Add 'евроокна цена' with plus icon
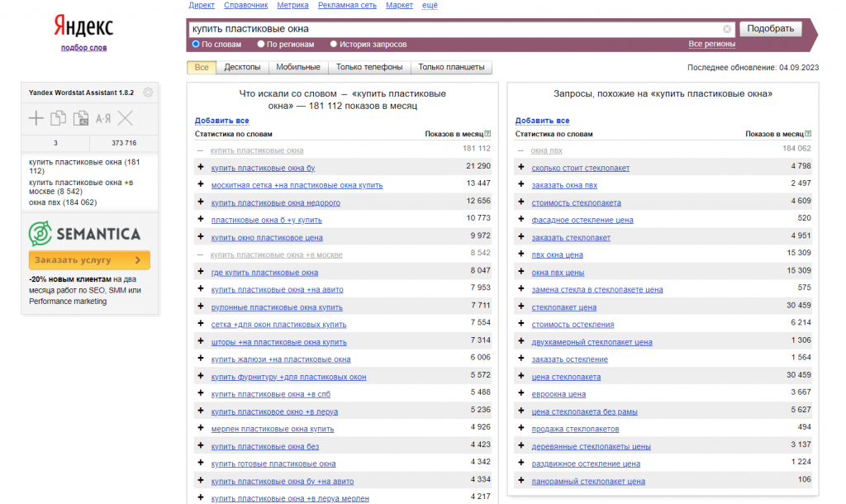The image size is (846, 504). coord(521,393)
